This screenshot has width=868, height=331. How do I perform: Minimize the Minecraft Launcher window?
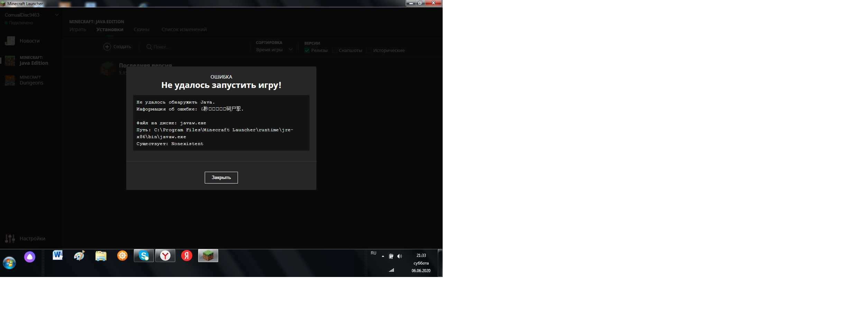[411, 3]
